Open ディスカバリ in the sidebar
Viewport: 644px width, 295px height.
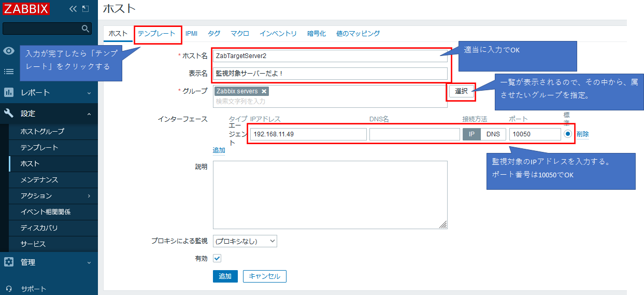click(x=39, y=228)
